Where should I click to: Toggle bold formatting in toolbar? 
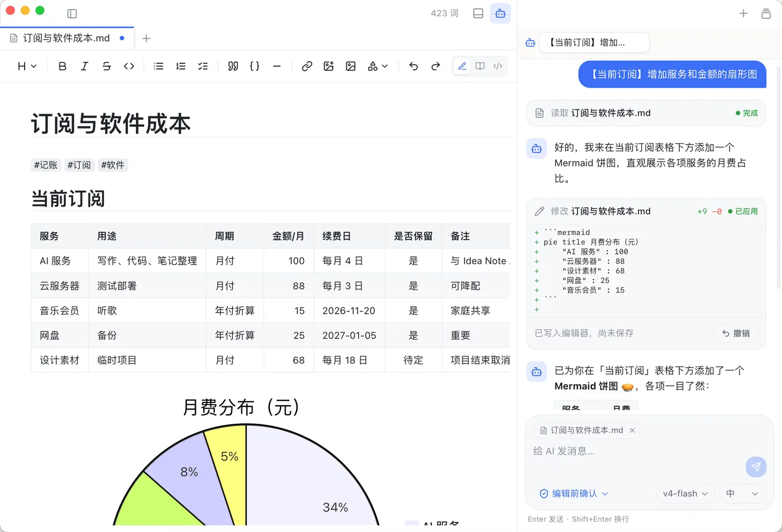(x=63, y=66)
